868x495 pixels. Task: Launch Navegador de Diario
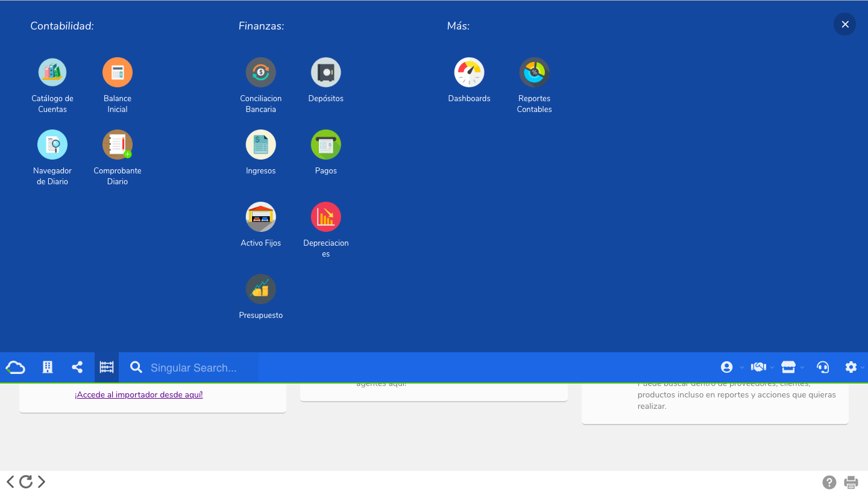coord(52,145)
